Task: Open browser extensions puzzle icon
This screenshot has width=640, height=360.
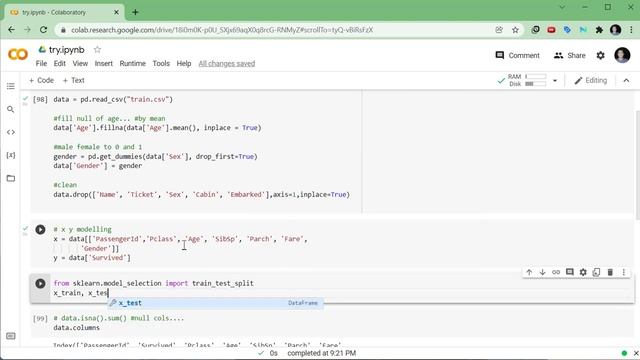Action: pos(599,30)
